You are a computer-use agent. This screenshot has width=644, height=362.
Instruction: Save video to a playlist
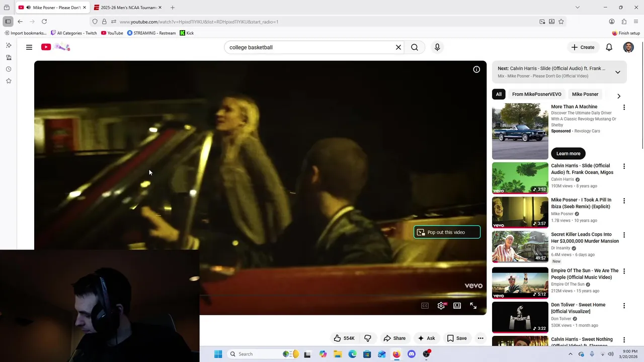point(457,338)
